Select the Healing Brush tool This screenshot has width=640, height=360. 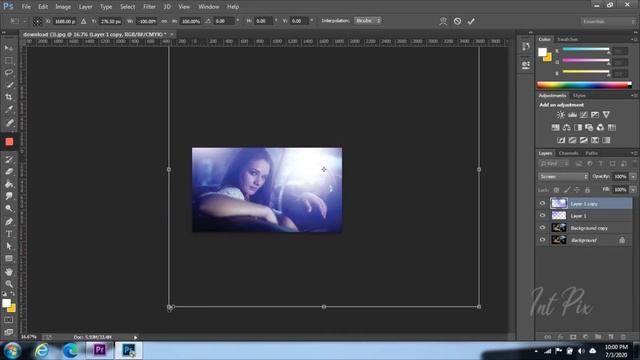9,122
